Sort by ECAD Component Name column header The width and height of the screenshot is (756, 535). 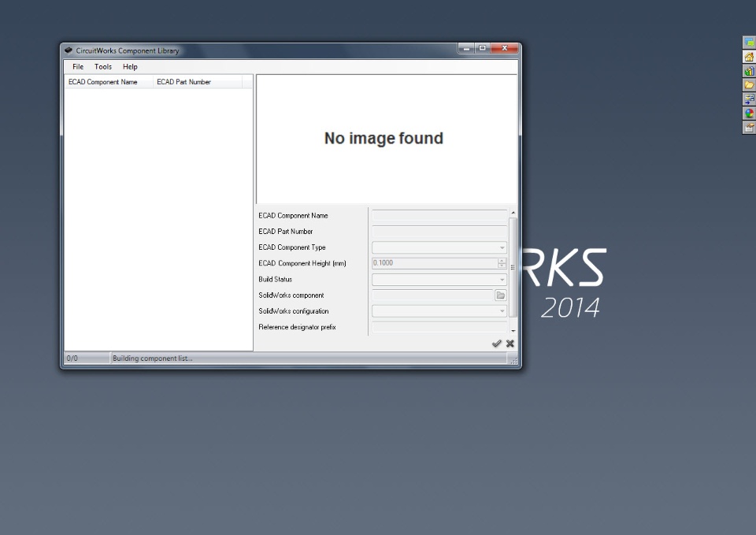pos(109,82)
